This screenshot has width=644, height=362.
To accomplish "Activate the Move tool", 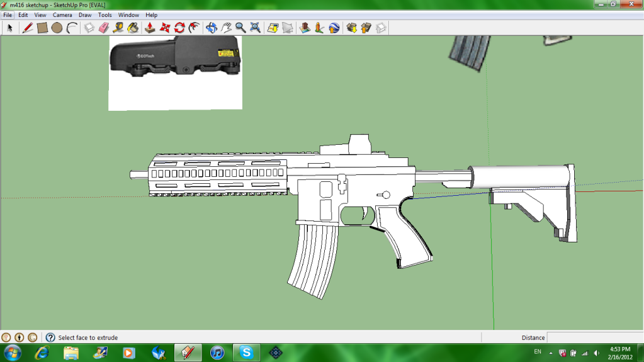I will point(165,28).
